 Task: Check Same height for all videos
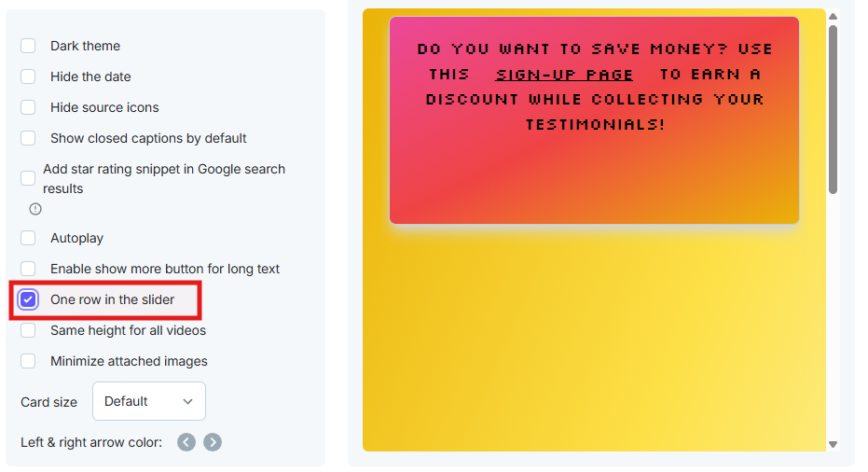click(28, 330)
